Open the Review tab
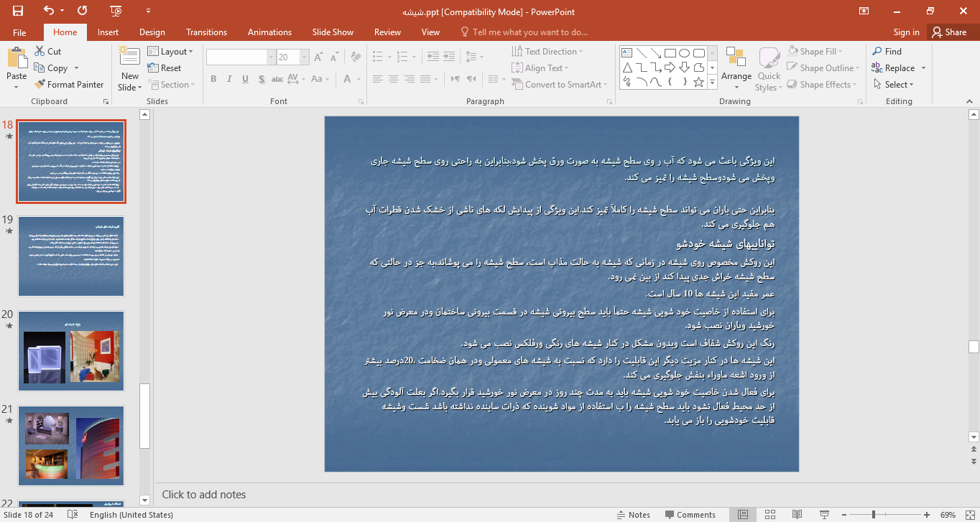The width and height of the screenshot is (980, 522). tap(387, 32)
